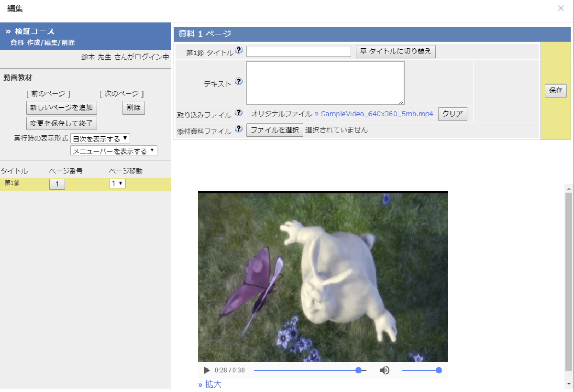This screenshot has width=574, height=392.
Task: Click 資料 作成/編集/削除 subtitle
Action: (43, 43)
